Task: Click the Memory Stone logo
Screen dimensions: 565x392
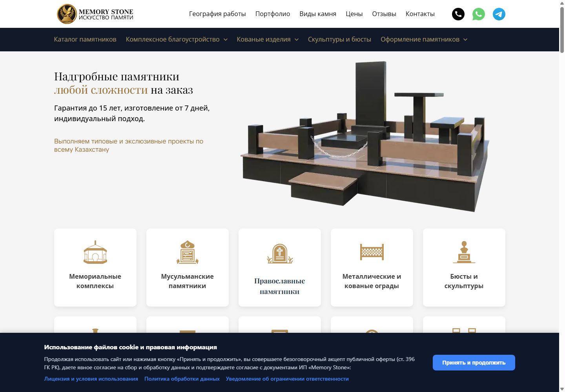Action: point(95,14)
